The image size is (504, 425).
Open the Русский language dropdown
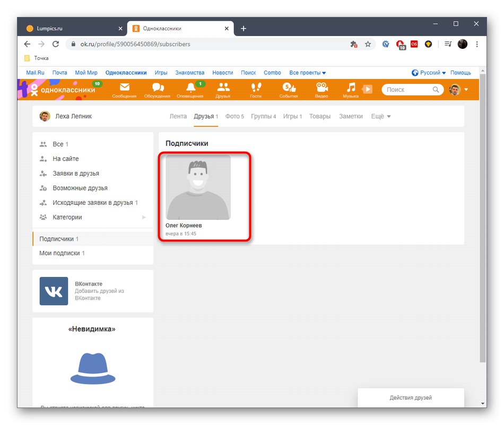tap(429, 73)
